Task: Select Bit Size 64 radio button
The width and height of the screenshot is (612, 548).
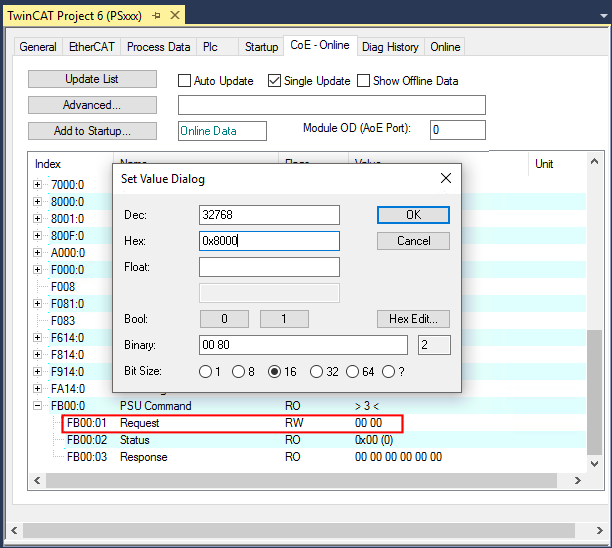Action: 352,372
